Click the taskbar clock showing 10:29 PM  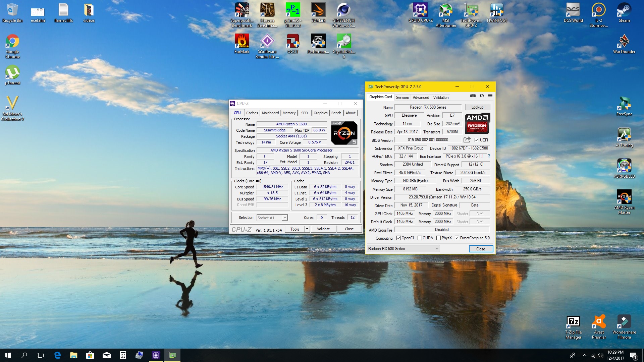point(615,355)
